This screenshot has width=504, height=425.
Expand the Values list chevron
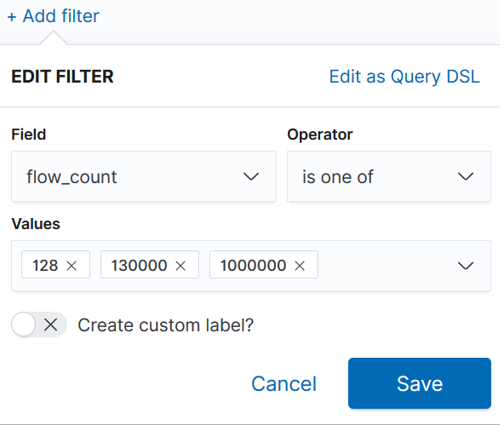pyautogui.click(x=465, y=266)
